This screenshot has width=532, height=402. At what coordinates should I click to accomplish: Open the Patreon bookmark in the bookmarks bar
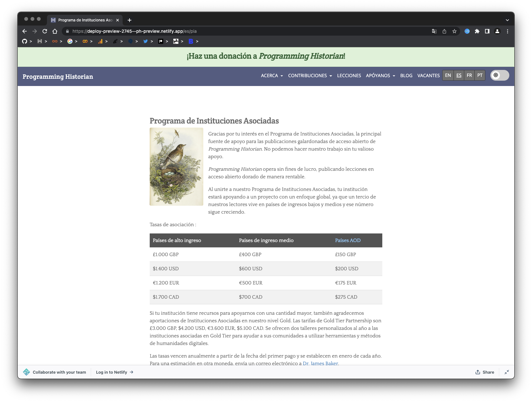click(161, 41)
